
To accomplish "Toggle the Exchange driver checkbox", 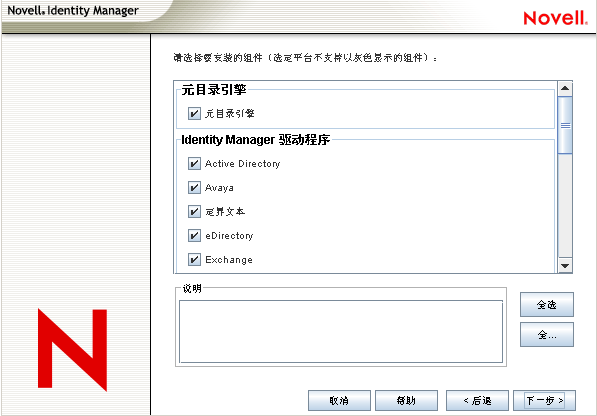I will 194,260.
